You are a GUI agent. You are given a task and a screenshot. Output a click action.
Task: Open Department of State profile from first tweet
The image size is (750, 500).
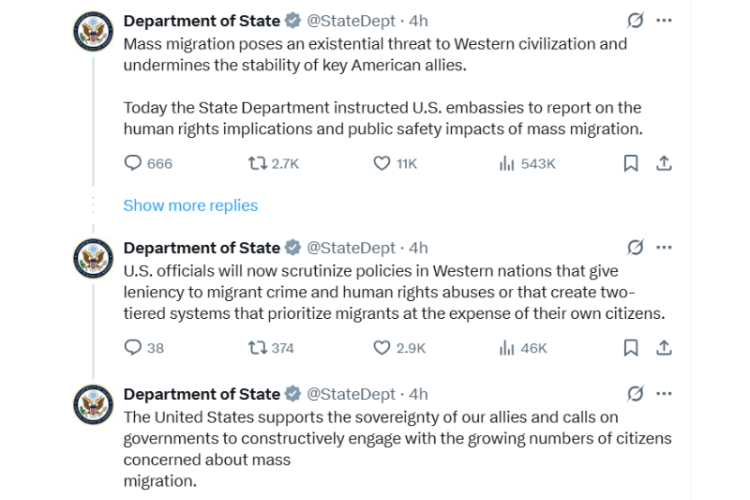(201, 20)
